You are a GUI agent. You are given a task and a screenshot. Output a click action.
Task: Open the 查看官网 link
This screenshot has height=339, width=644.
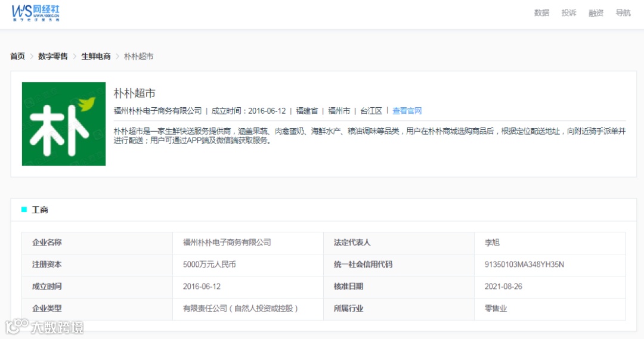tap(407, 111)
